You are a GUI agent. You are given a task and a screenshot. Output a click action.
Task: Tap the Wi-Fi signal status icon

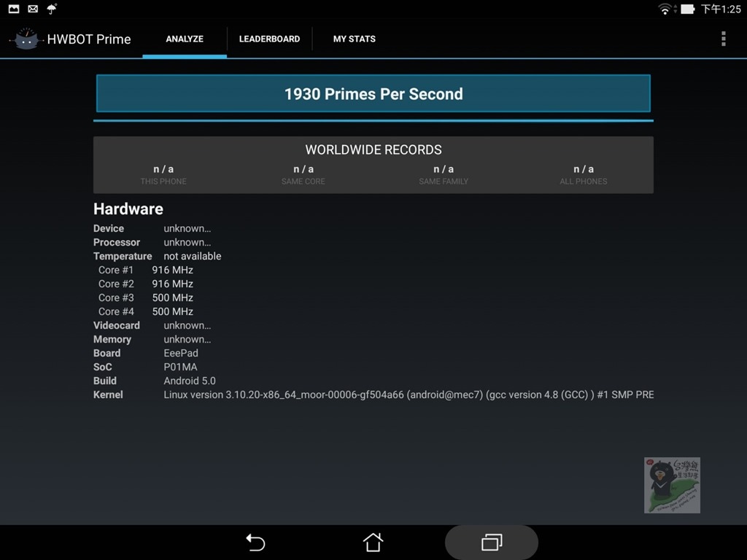pyautogui.click(x=665, y=9)
